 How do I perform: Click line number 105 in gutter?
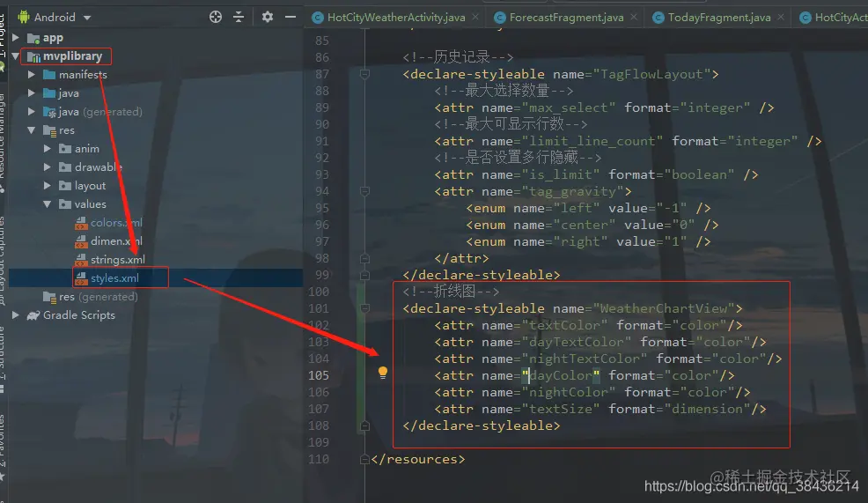(x=319, y=375)
